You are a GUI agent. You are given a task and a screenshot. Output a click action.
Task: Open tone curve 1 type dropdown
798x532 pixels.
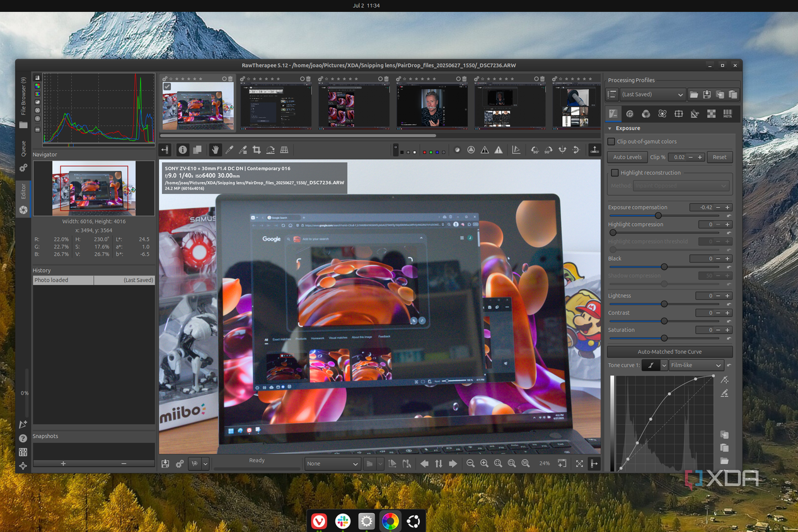coord(664,366)
